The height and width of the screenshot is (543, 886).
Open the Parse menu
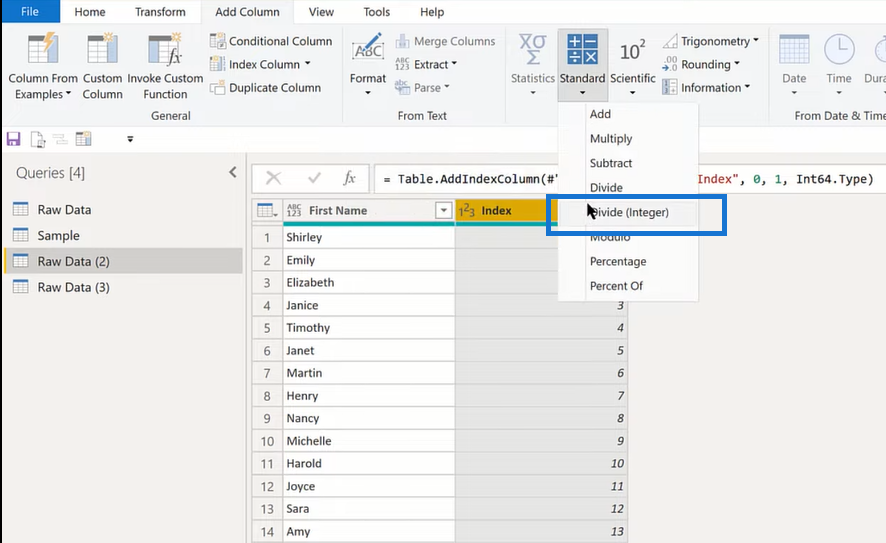pyautogui.click(x=422, y=88)
